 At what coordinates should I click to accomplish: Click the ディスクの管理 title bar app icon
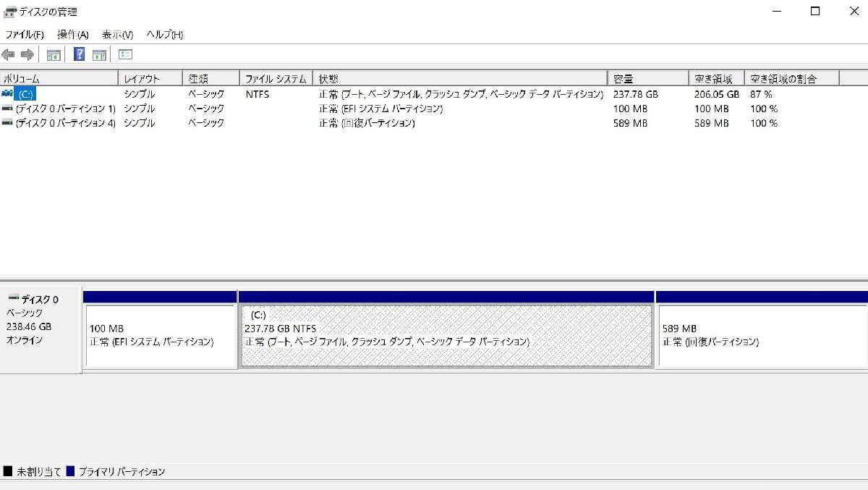[10, 12]
